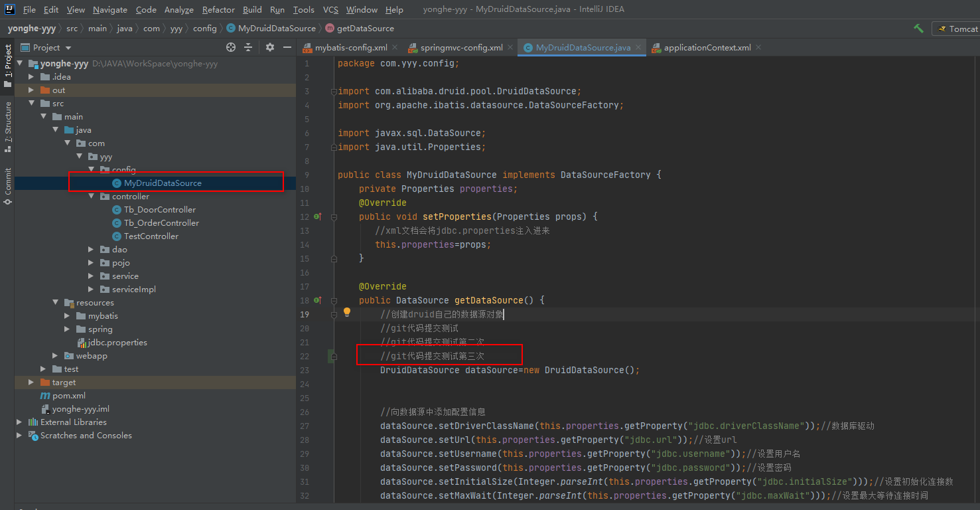The height and width of the screenshot is (510, 980).
Task: Click the Build project hammer icon
Action: tap(918, 29)
